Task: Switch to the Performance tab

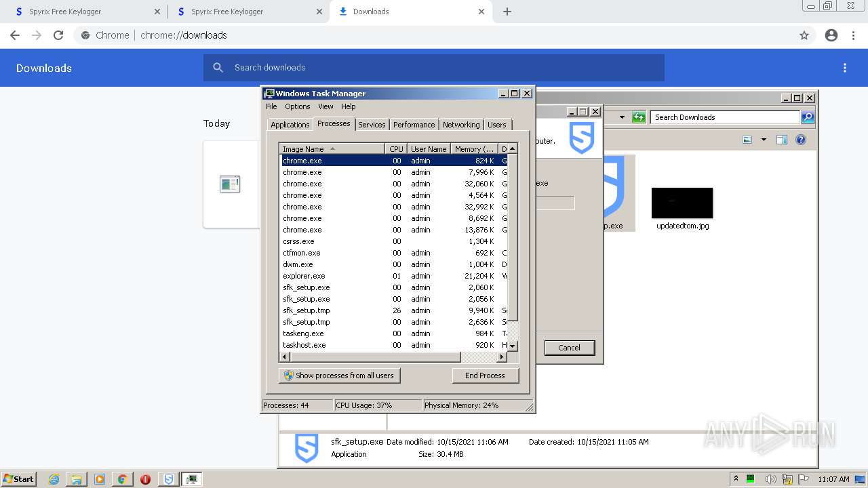Action: pos(414,125)
